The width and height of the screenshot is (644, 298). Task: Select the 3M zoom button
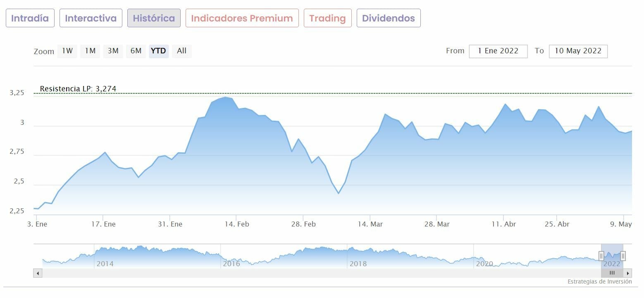(x=113, y=51)
